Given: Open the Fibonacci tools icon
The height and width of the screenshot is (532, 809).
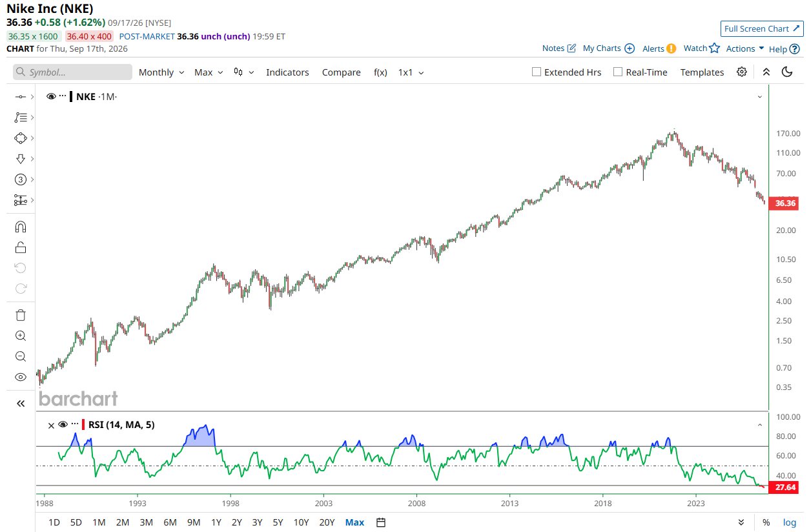Looking at the screenshot, I should 20,118.
